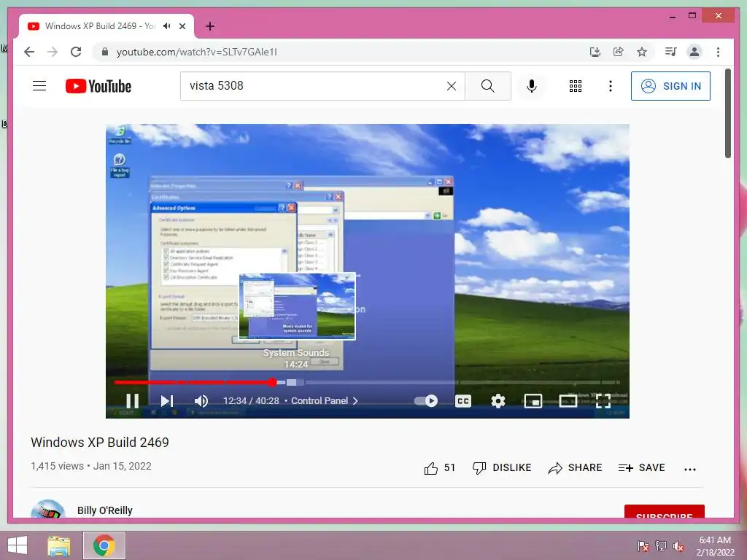This screenshot has width=747, height=560.
Task: Open the taskbar clock showing 6:41 AM
Action: pyautogui.click(x=715, y=546)
